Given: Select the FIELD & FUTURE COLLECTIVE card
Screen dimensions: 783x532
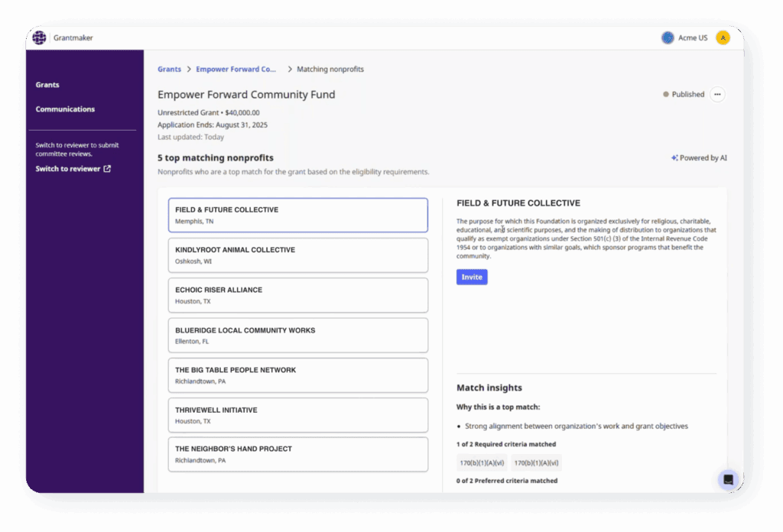Looking at the screenshot, I should [x=297, y=215].
